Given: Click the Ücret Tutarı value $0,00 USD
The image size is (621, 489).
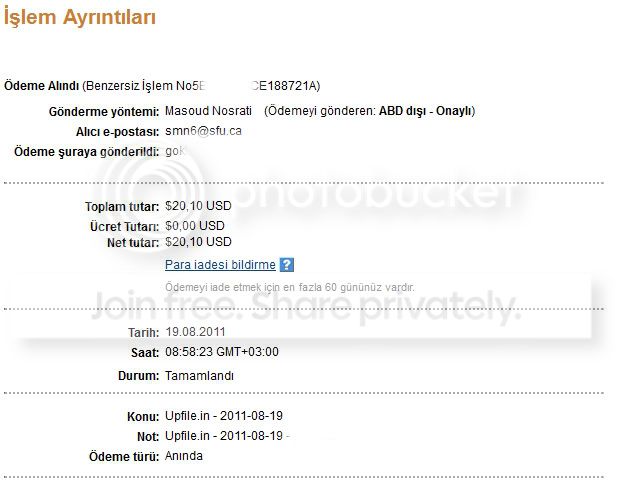Looking at the screenshot, I should pos(195,225).
